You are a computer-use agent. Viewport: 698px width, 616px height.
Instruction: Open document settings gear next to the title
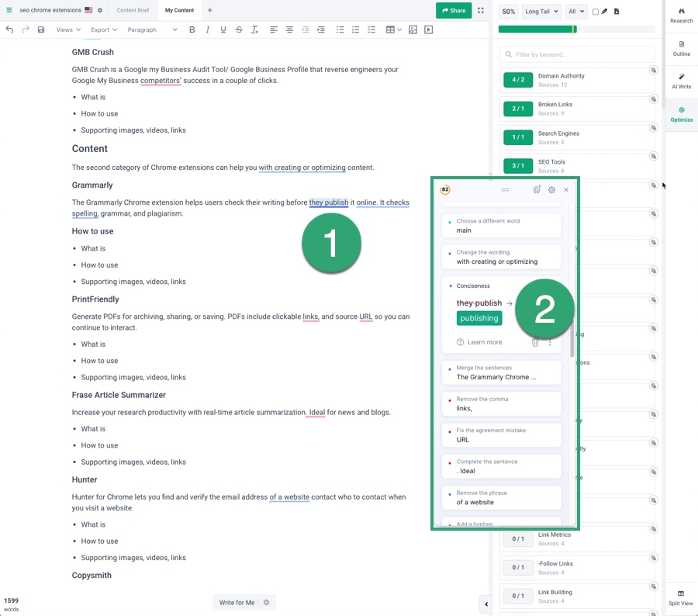100,10
